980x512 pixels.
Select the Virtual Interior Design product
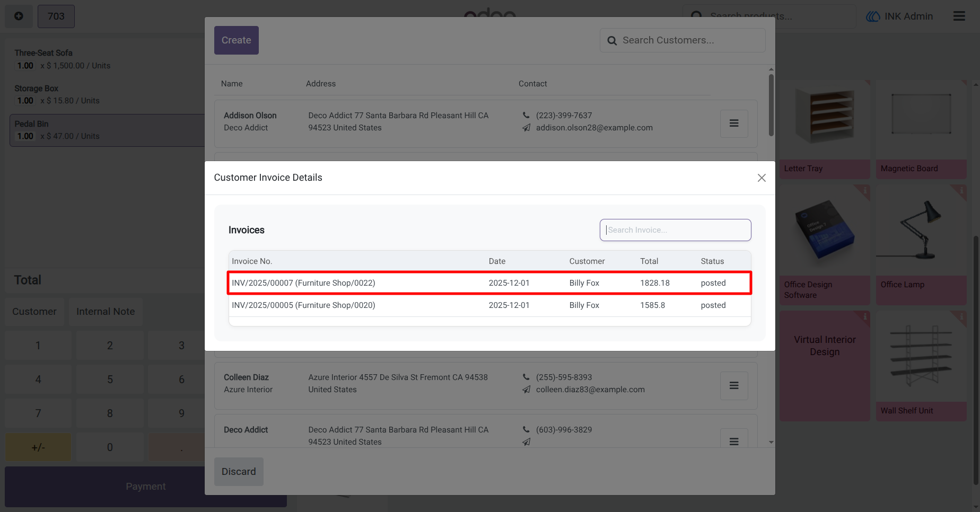pos(825,366)
